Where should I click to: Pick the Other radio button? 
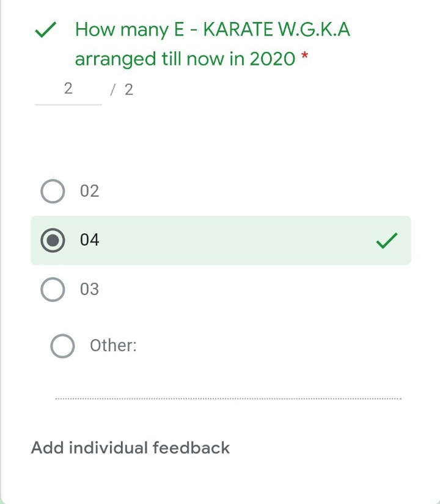tap(62, 346)
